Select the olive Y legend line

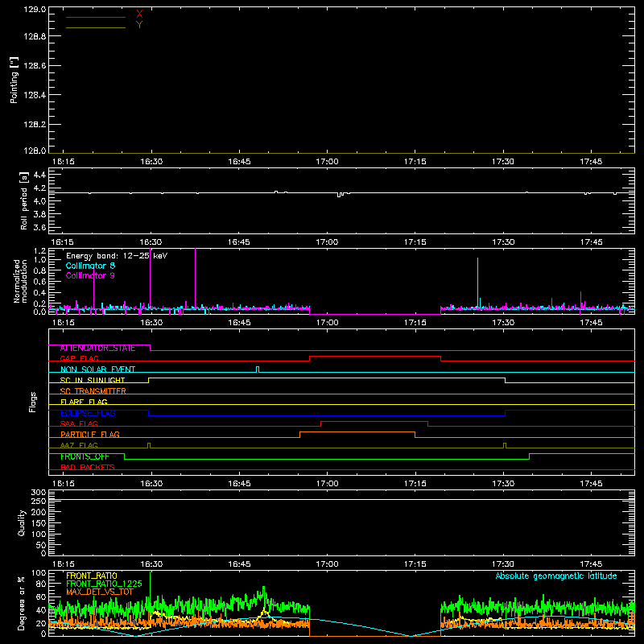coord(96,27)
